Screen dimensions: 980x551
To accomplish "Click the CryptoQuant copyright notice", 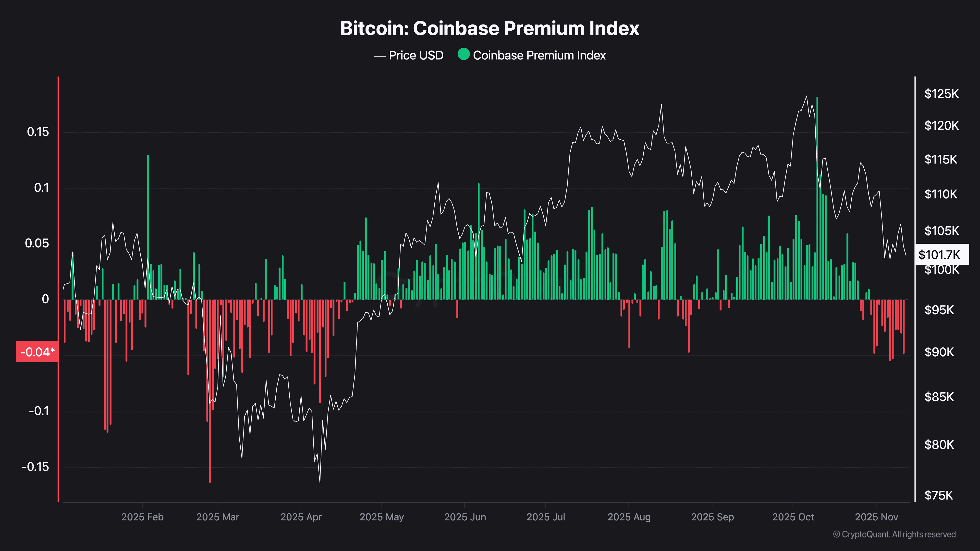I will click(x=894, y=534).
